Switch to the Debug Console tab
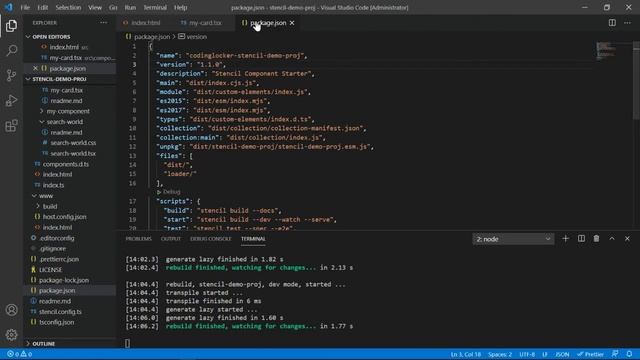The image size is (640, 360). tap(211, 239)
